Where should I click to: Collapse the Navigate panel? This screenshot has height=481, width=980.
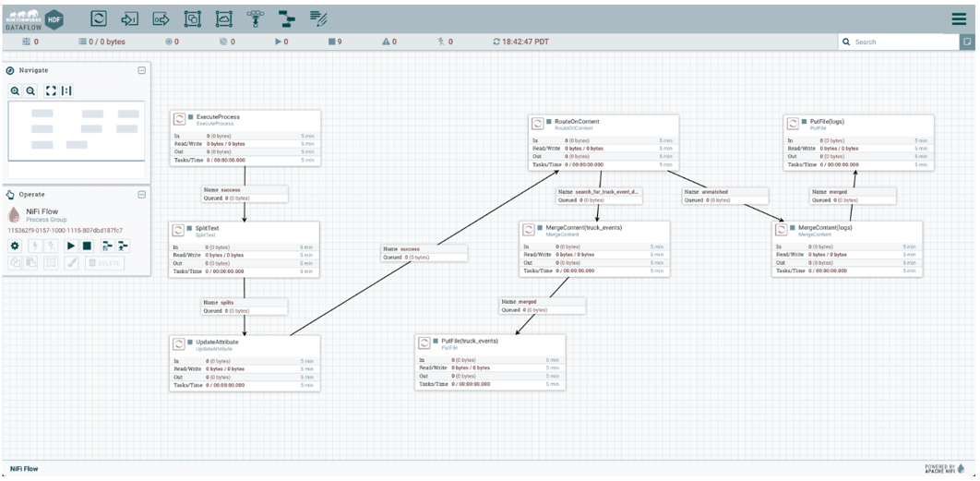tap(141, 70)
